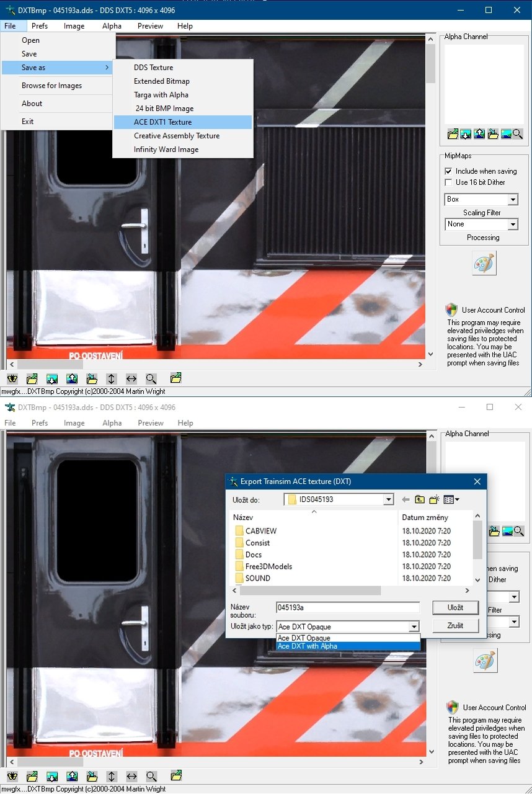
Task: Uncheck Include when saving in upper MipMaps panel
Action: click(x=449, y=171)
